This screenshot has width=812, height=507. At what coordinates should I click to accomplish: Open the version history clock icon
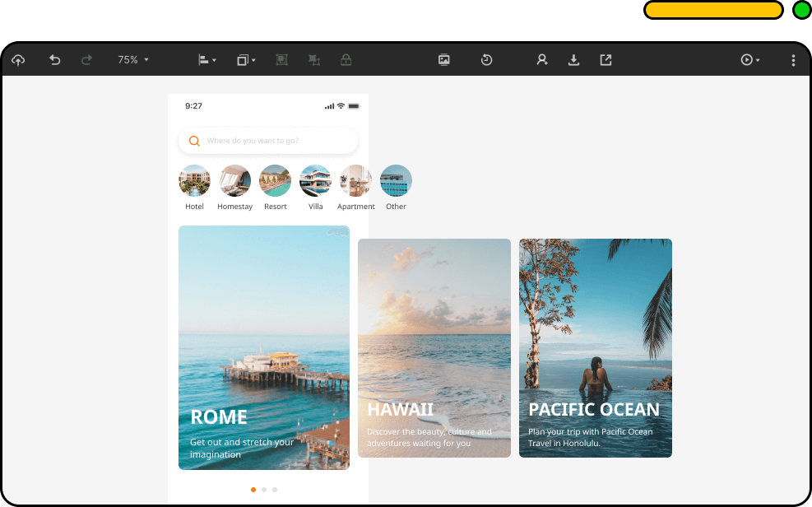(x=486, y=60)
